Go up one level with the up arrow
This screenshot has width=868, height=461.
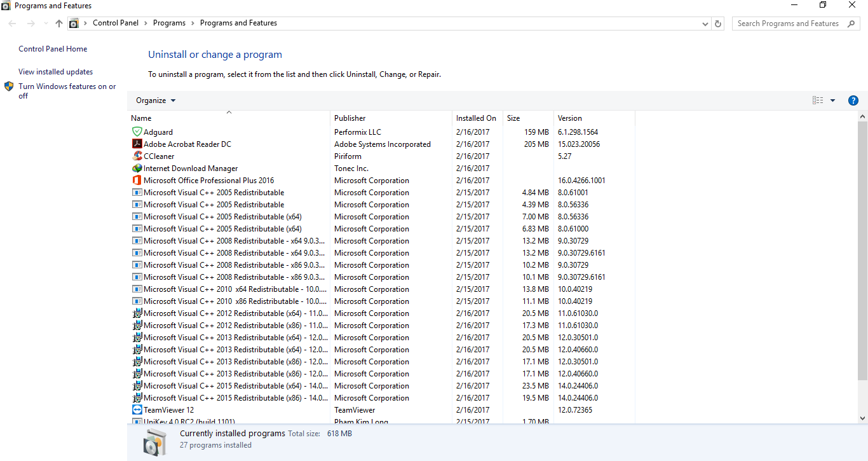pyautogui.click(x=59, y=24)
